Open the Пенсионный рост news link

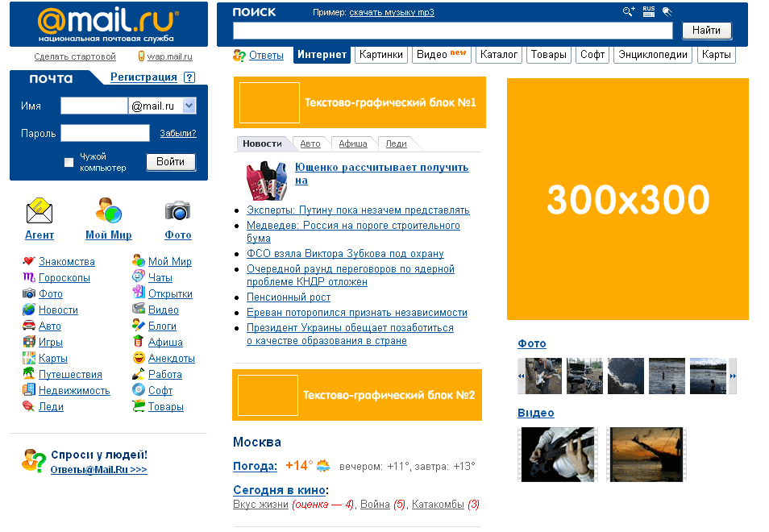tap(289, 297)
